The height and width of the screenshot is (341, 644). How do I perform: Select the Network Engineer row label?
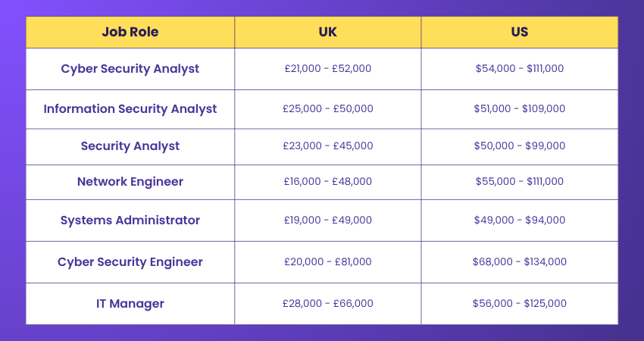pyautogui.click(x=130, y=182)
